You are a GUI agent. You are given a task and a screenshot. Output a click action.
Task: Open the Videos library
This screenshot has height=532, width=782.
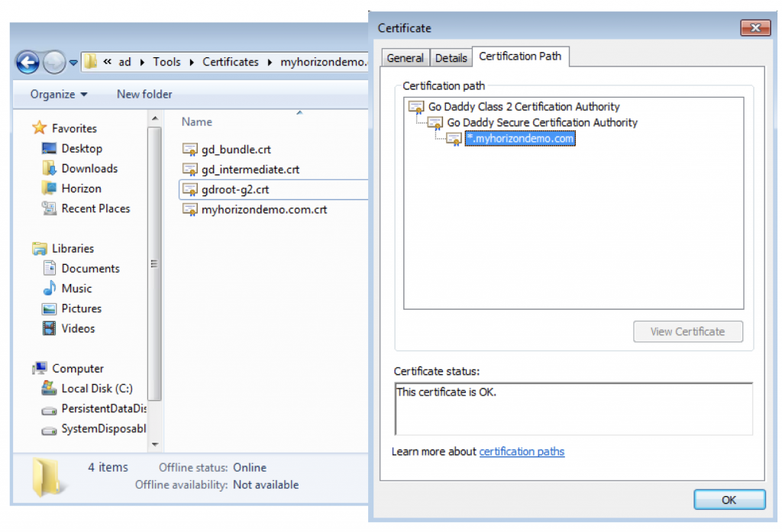coord(78,329)
